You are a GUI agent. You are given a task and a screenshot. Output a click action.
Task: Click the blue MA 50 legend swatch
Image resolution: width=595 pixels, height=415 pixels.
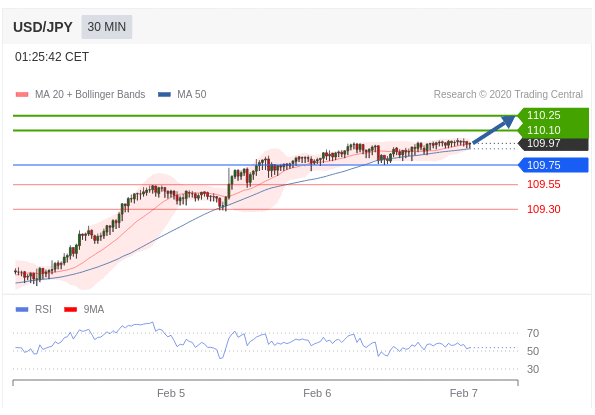click(164, 94)
